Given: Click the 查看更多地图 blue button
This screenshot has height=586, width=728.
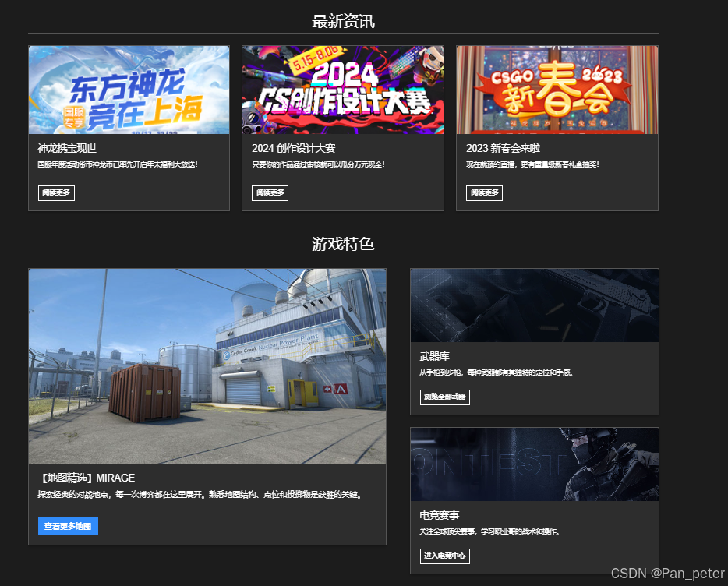Looking at the screenshot, I should tap(68, 526).
